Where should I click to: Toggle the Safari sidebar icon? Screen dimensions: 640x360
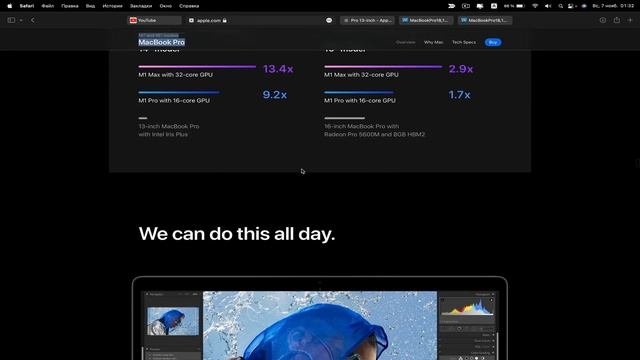pyautogui.click(x=11, y=20)
